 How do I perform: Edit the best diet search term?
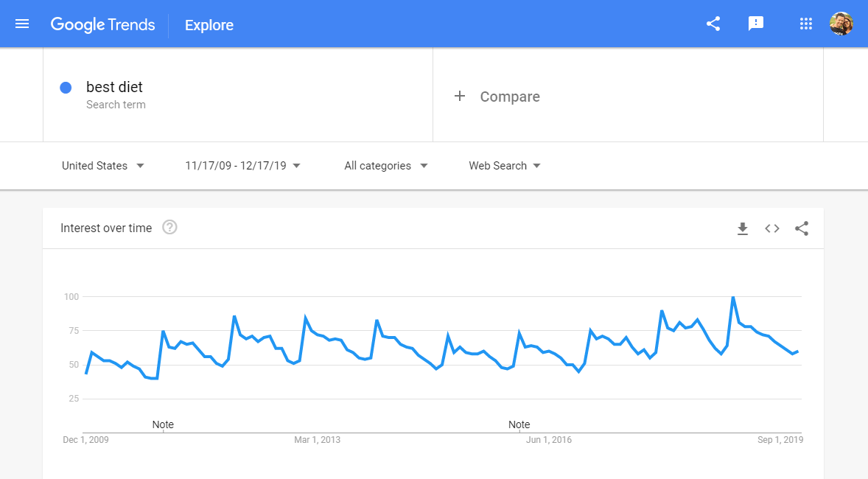(x=114, y=87)
